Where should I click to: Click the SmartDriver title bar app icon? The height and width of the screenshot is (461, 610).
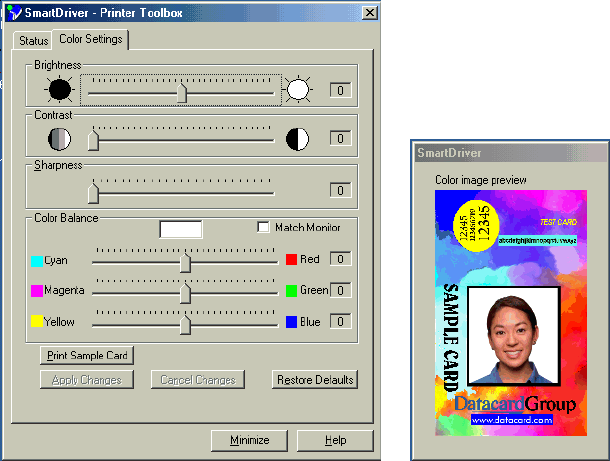pos(14,13)
